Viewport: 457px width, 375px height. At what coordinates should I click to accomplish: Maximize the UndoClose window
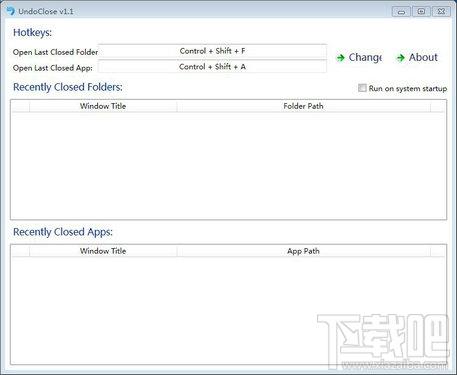click(x=421, y=12)
